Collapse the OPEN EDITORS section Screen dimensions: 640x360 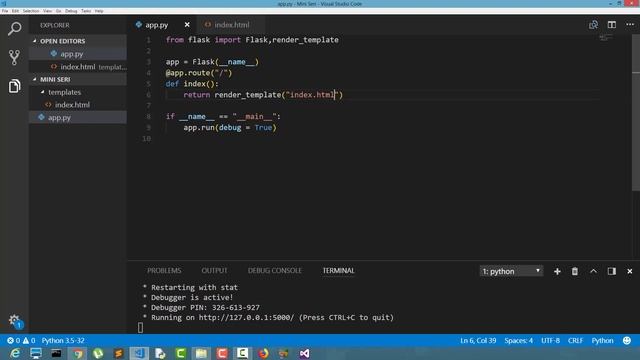pyautogui.click(x=35, y=41)
